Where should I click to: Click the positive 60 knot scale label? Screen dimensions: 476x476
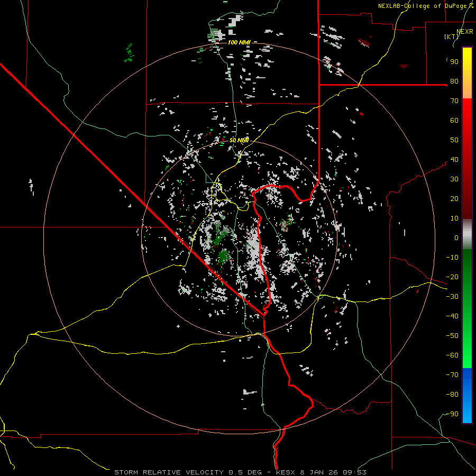click(x=454, y=121)
